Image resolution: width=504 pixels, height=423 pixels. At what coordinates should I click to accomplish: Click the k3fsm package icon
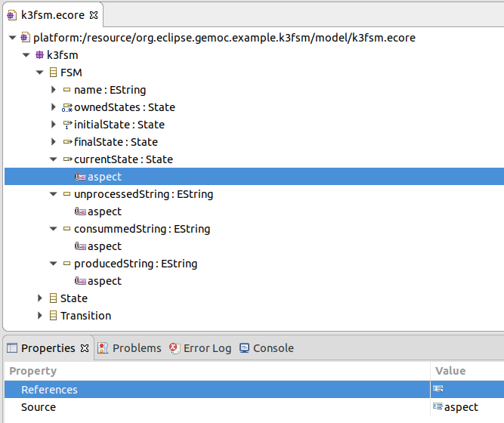[x=39, y=55]
